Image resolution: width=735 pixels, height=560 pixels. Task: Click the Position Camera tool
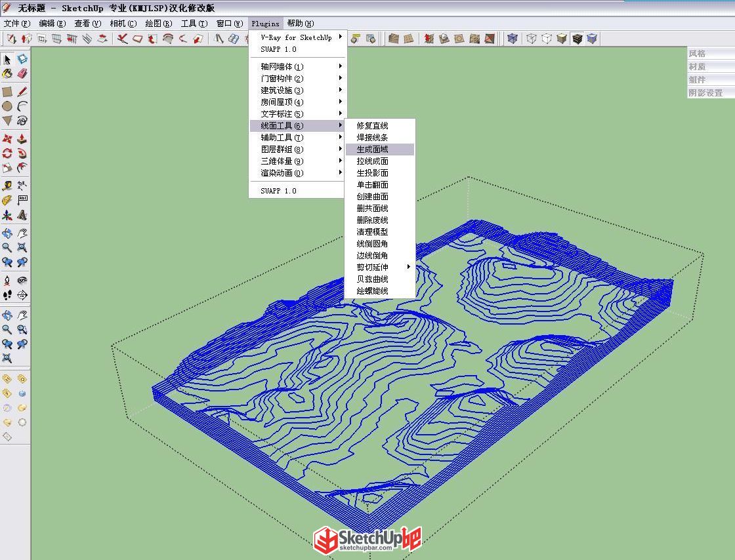tap(7, 281)
